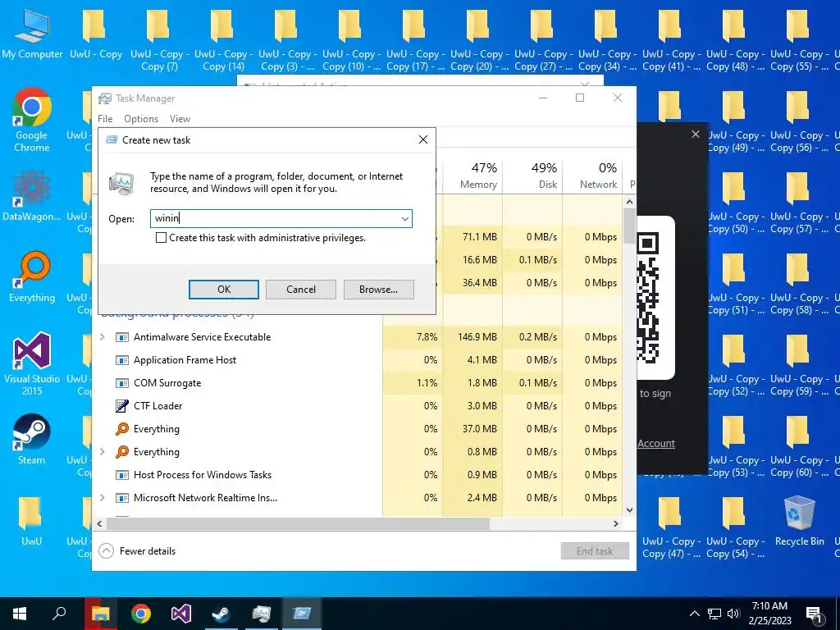
Task: Click the Account link in dark window
Action: pos(656,444)
